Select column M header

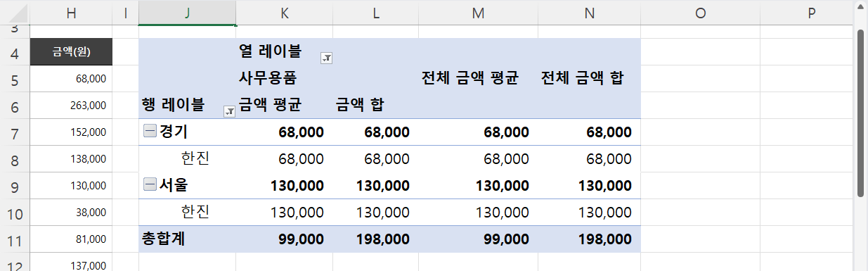click(478, 12)
